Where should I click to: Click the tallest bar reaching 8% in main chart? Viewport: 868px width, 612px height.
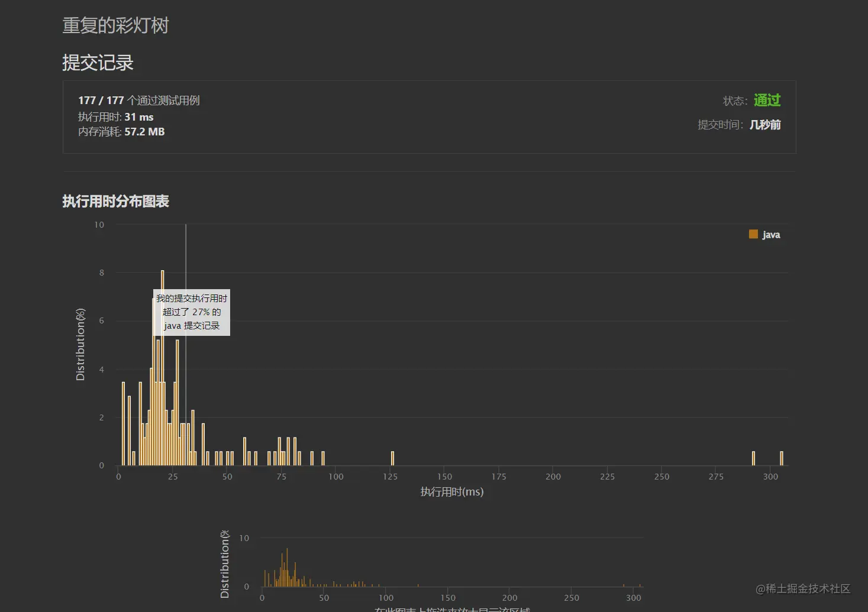[162, 368]
